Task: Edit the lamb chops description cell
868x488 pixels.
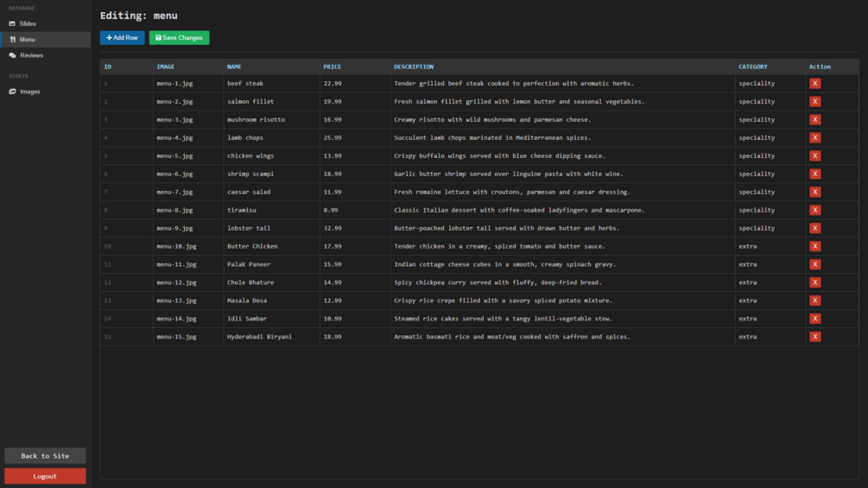Action: click(x=563, y=138)
